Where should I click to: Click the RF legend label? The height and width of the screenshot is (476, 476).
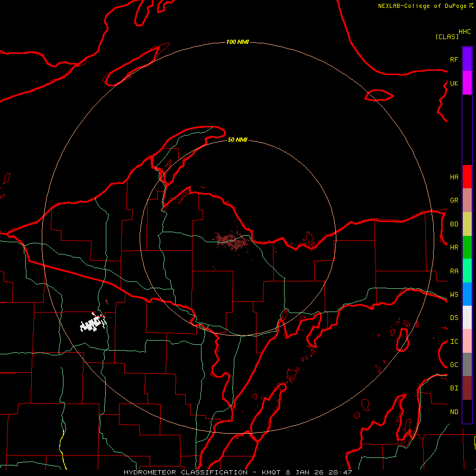(454, 59)
